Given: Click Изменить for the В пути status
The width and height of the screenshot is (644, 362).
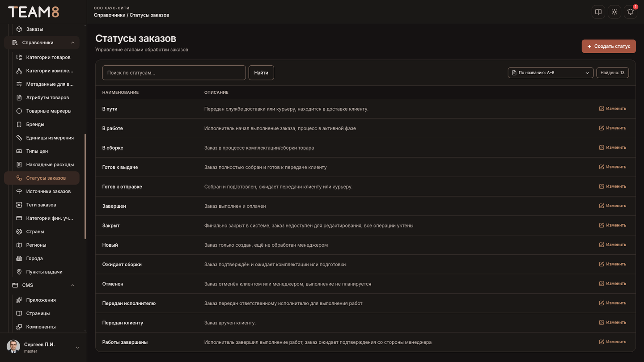Looking at the screenshot, I should (x=613, y=109).
